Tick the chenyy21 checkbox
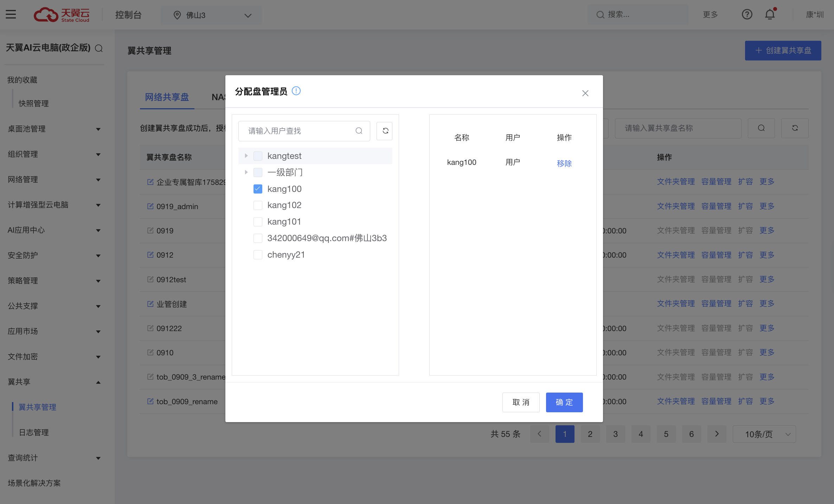Screen dimensions: 834x504 pos(258,255)
